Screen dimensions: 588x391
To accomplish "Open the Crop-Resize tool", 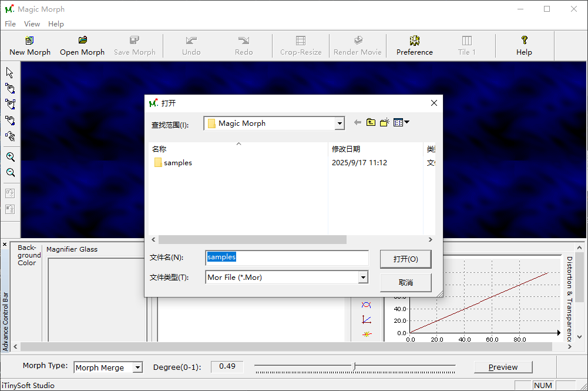I will coord(301,46).
